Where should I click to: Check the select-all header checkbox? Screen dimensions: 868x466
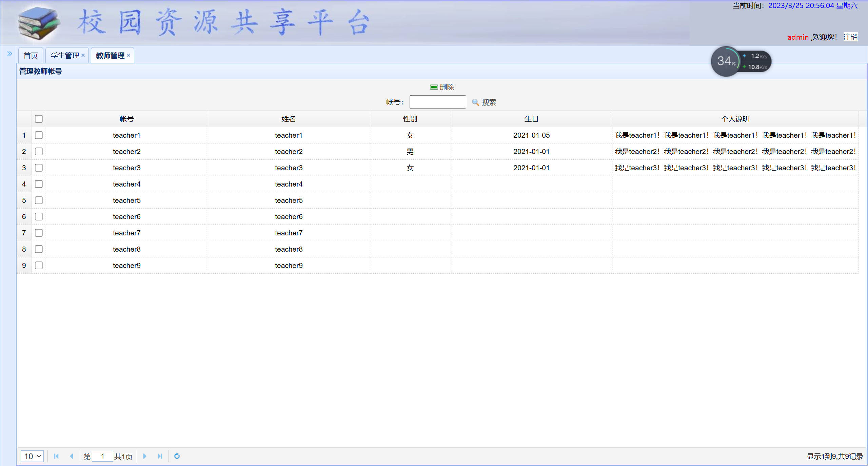coord(39,119)
